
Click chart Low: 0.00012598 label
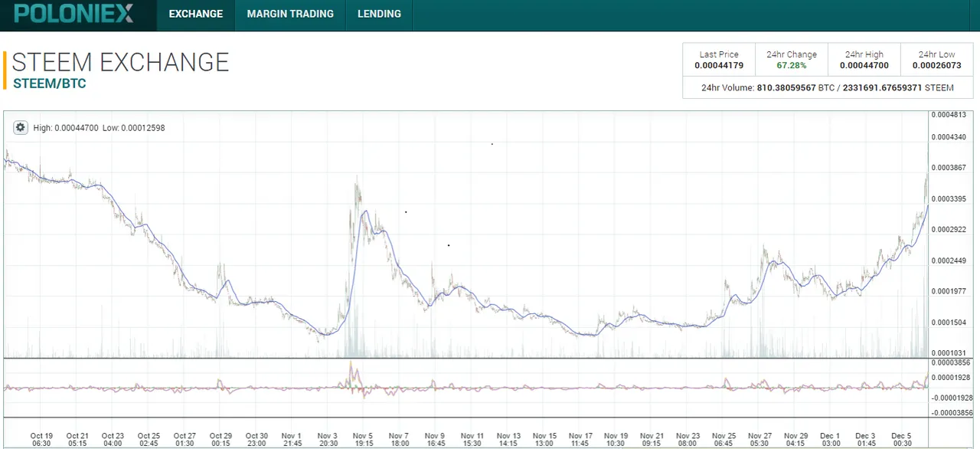[133, 128]
